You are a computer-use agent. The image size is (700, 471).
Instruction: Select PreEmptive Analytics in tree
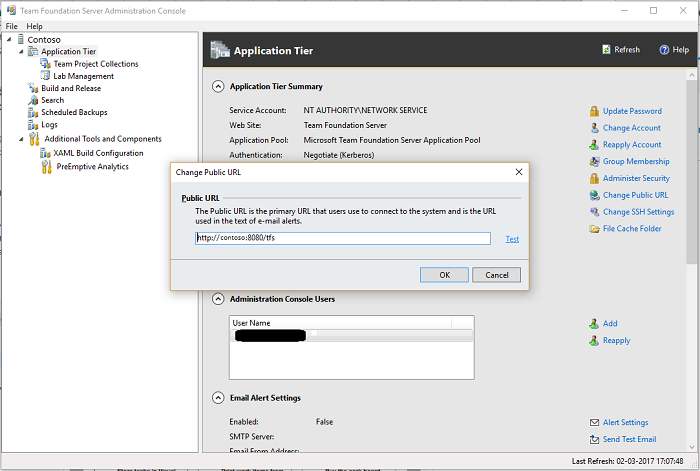click(x=92, y=167)
